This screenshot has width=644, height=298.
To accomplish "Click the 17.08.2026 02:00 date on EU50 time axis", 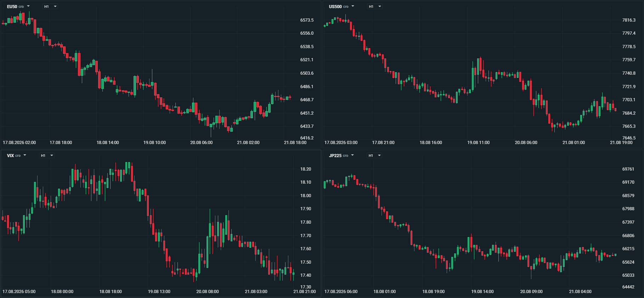I will [x=19, y=143].
